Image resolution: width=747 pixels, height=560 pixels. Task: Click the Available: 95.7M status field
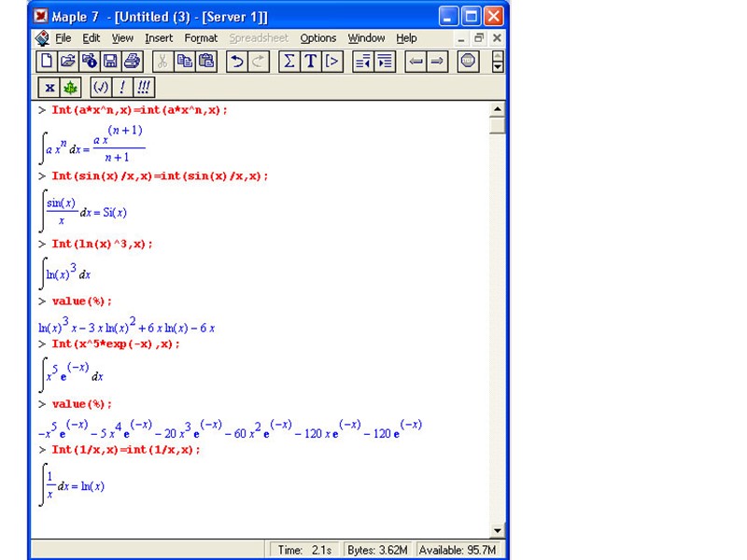(x=457, y=550)
